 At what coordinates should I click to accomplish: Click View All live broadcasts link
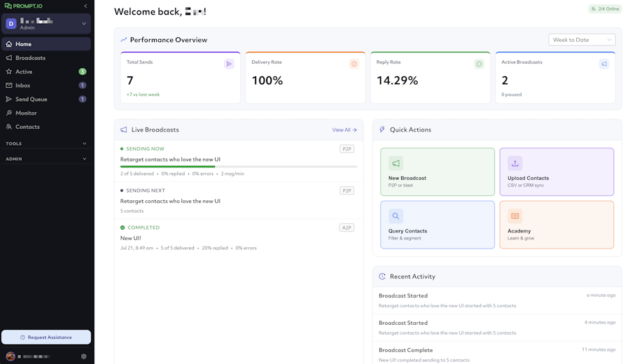[344, 129]
